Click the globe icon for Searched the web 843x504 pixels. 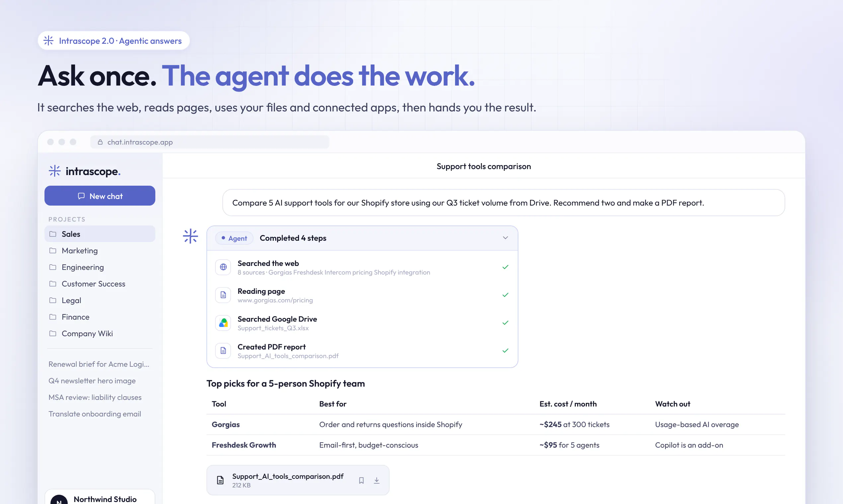(x=223, y=267)
